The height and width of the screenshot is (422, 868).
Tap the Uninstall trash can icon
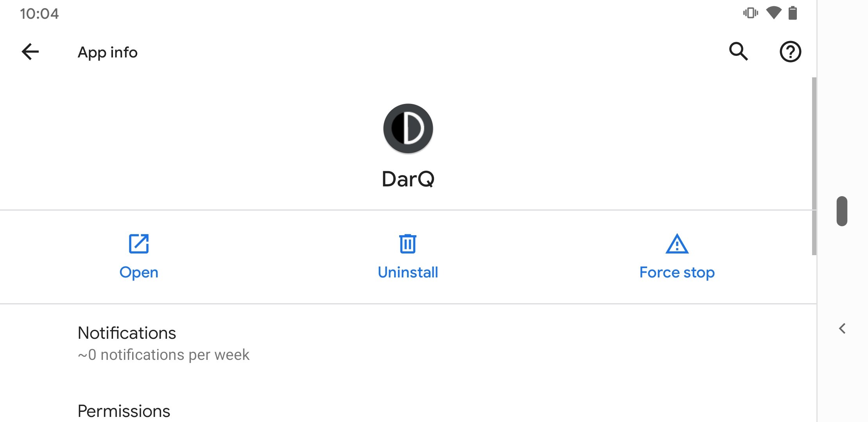coord(408,244)
